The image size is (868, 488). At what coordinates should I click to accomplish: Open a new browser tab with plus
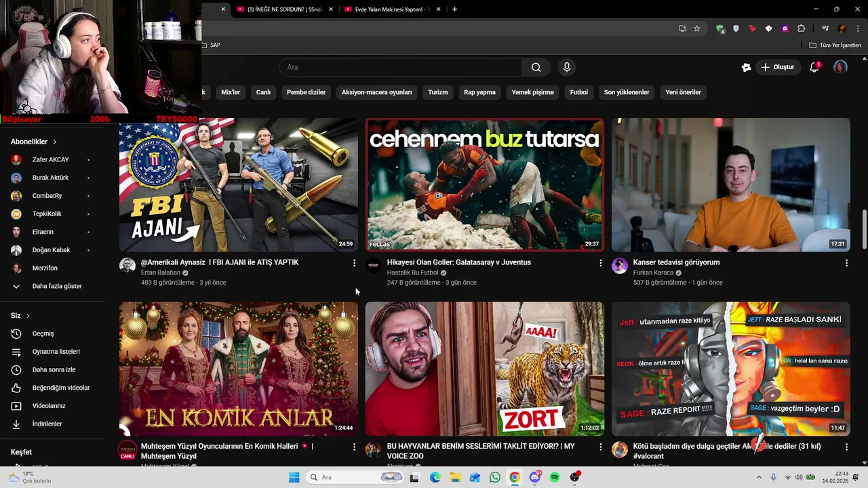coord(454,9)
